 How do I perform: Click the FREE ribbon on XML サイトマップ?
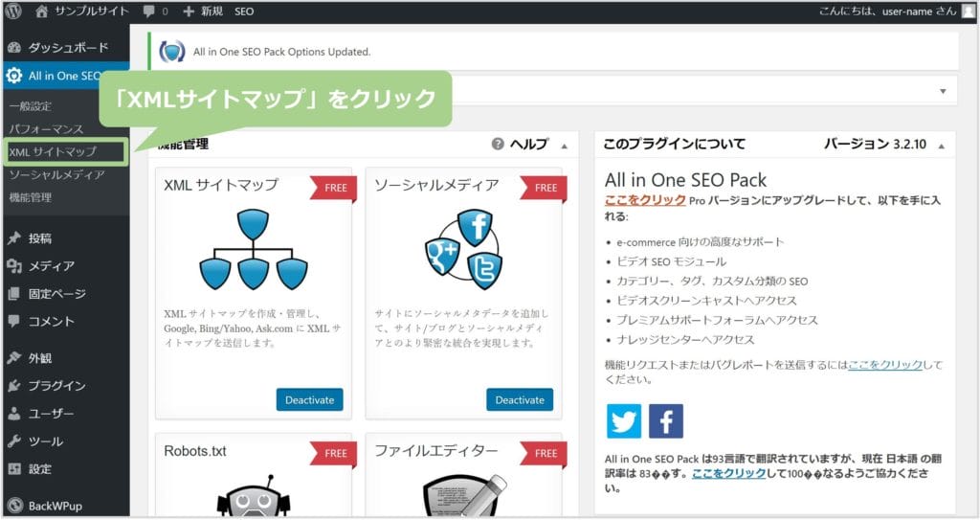coord(334,188)
